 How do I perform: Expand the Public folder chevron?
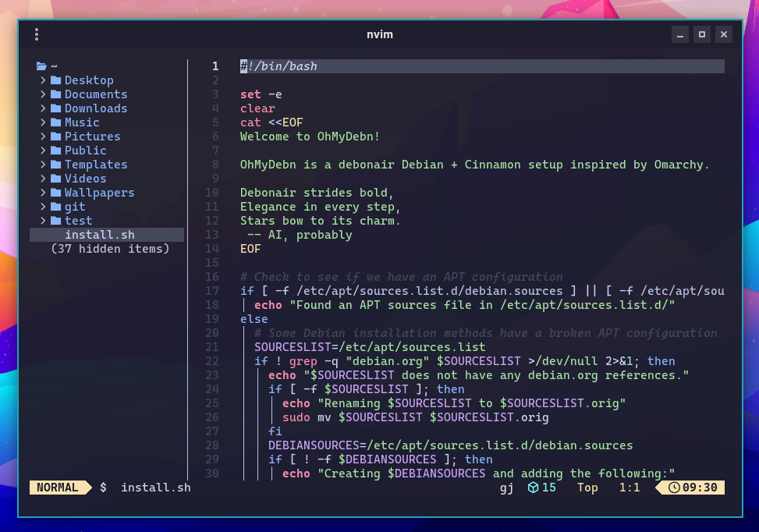coord(43,150)
